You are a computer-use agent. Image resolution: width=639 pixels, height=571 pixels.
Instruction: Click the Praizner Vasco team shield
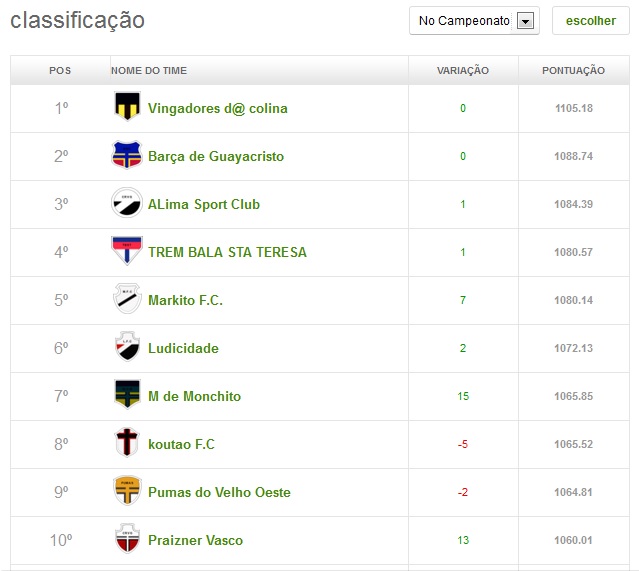point(127,540)
